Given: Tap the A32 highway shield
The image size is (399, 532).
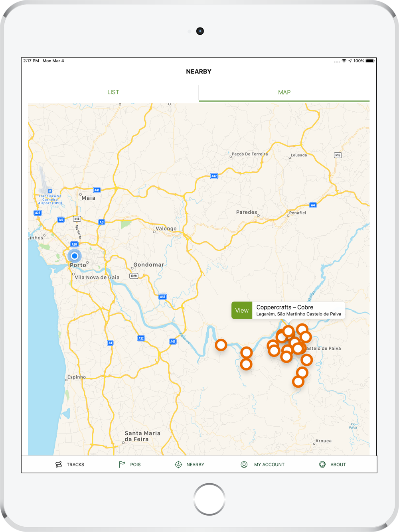Looking at the screenshot, I should click(141, 339).
